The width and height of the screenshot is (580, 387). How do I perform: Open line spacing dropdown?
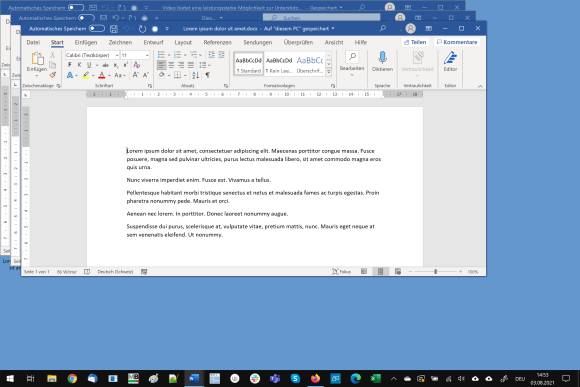204,65
